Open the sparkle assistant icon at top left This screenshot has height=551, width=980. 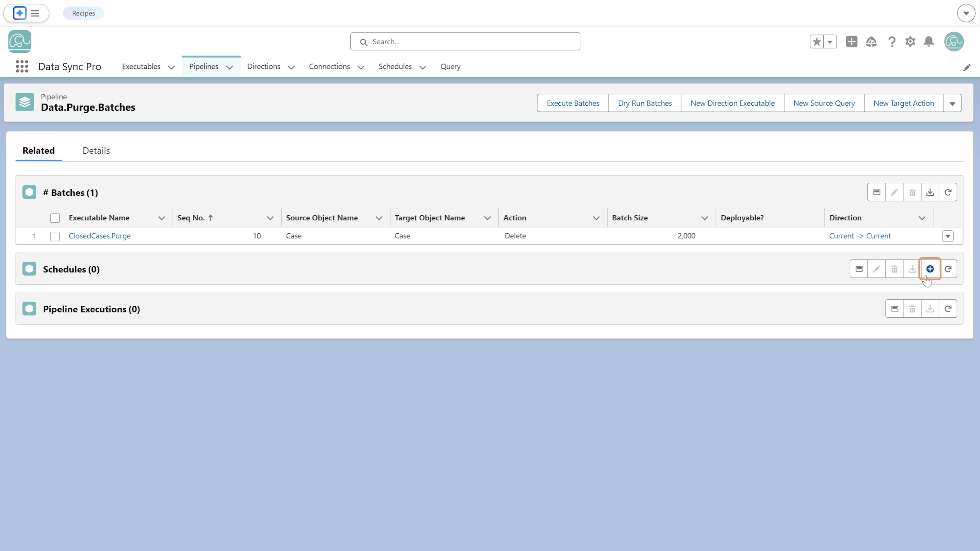pyautogui.click(x=19, y=13)
